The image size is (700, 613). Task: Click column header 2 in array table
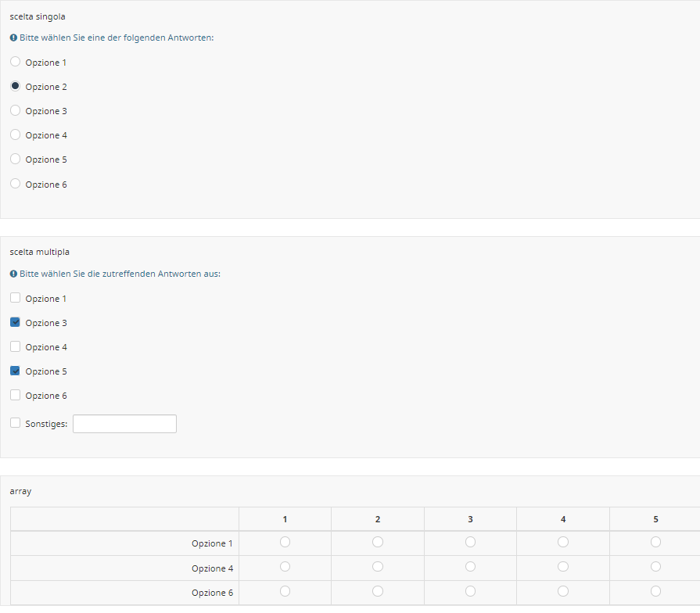pos(378,519)
